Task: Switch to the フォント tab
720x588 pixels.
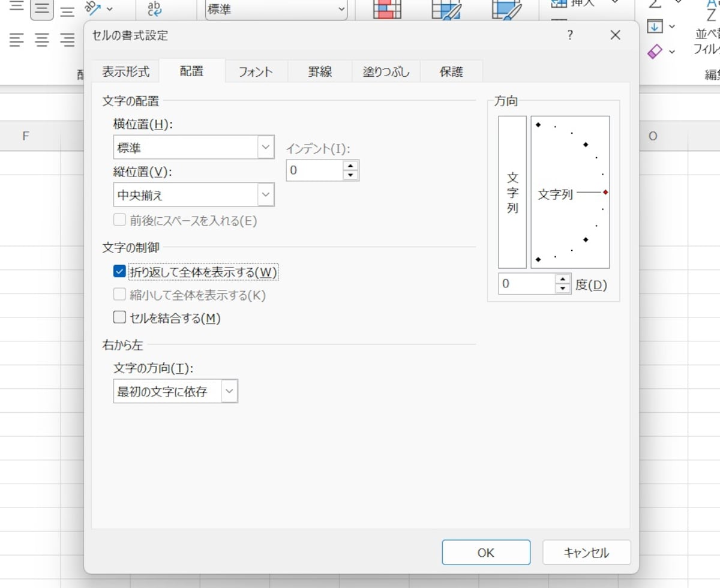Action: pos(255,71)
